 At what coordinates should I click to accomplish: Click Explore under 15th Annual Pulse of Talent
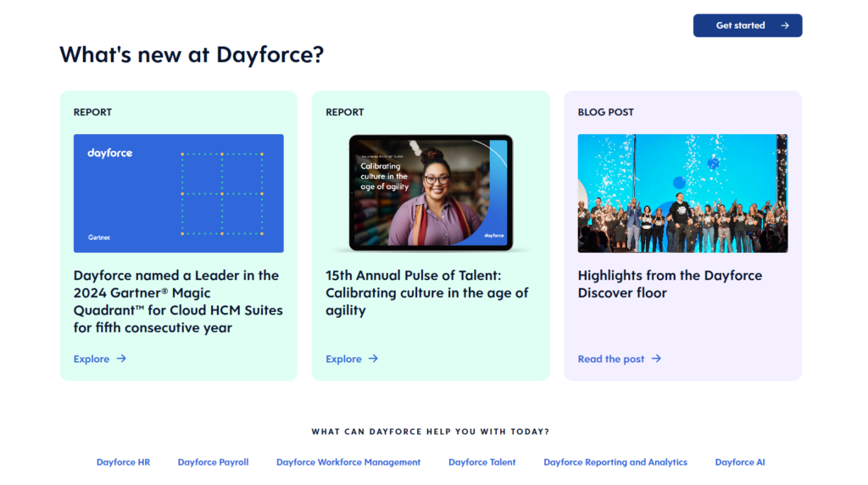343,359
